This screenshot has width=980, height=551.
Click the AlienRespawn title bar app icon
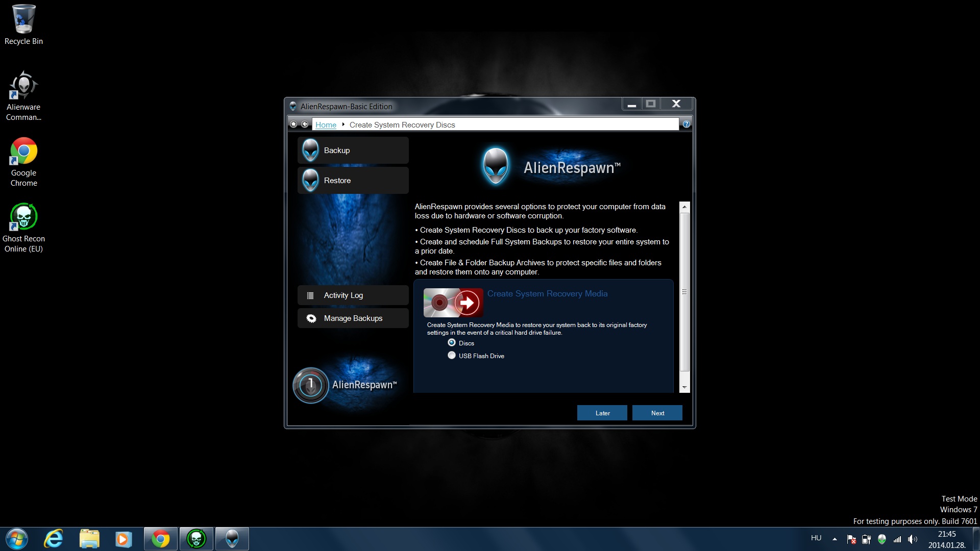pos(293,107)
